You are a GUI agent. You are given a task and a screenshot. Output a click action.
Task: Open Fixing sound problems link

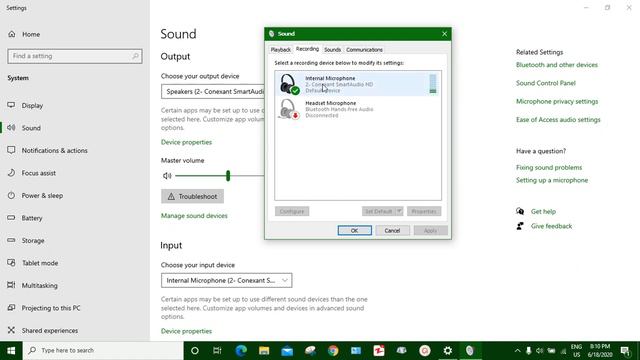coord(549,168)
